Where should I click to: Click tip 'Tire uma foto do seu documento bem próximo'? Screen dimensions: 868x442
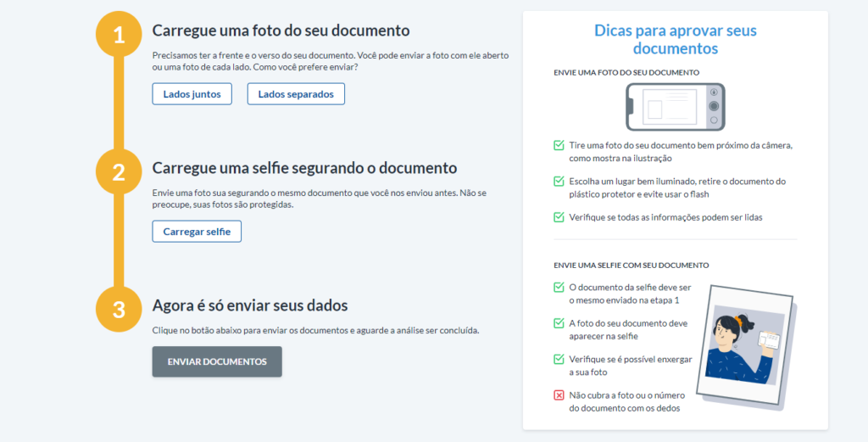682,152
